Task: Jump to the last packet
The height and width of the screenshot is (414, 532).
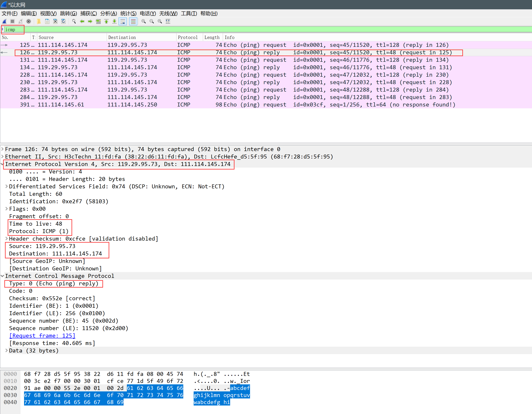Action: click(x=114, y=21)
